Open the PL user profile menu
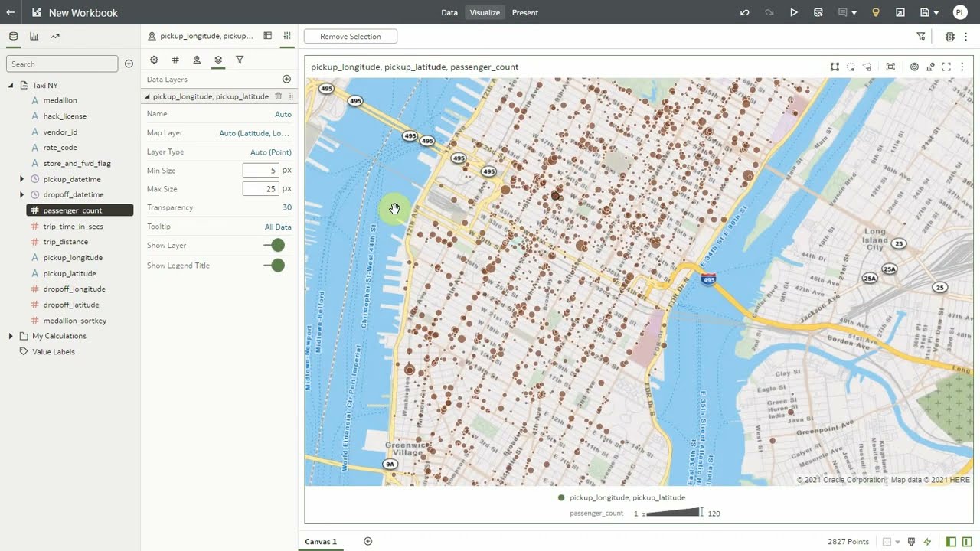 click(x=960, y=12)
